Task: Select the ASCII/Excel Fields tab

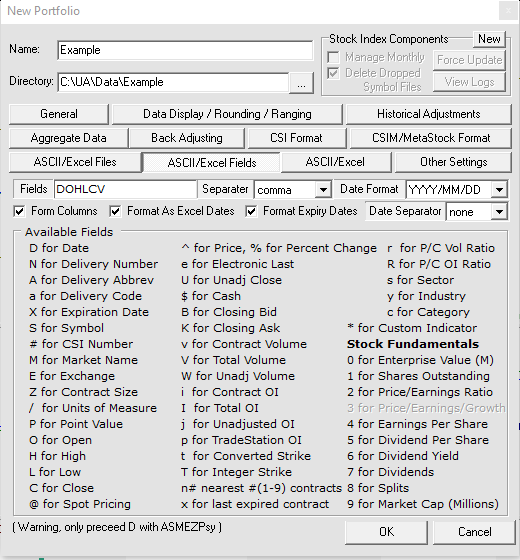Action: tap(212, 163)
